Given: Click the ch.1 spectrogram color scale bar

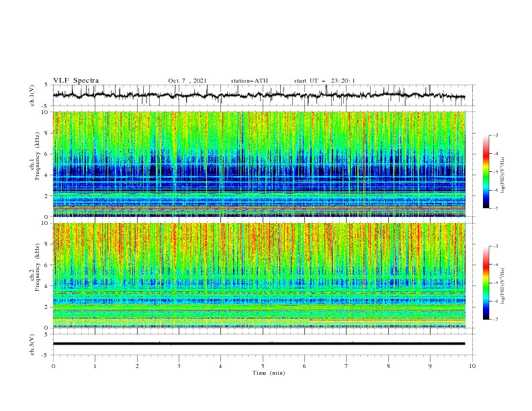Looking at the screenshot, I should click(486, 172).
